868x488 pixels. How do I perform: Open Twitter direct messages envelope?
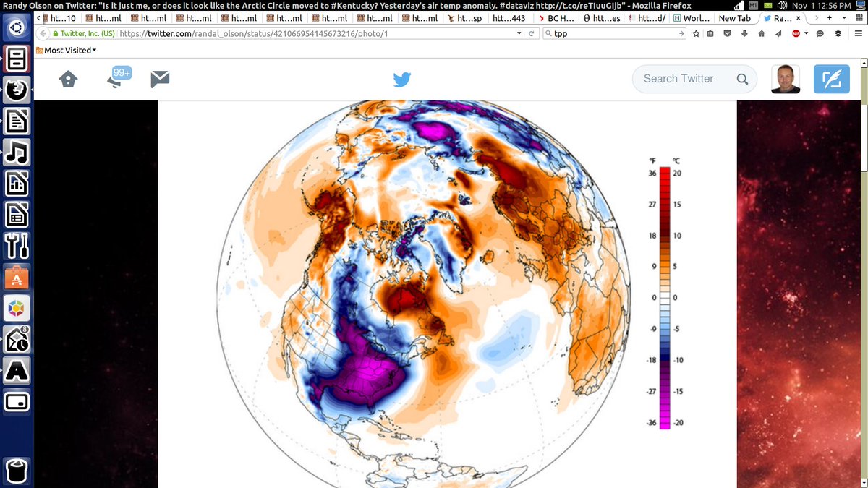[160, 79]
